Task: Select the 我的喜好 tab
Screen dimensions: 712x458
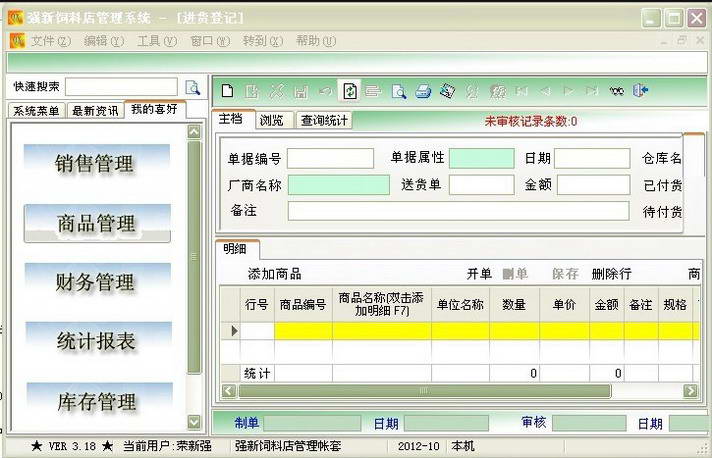Action: pos(154,109)
